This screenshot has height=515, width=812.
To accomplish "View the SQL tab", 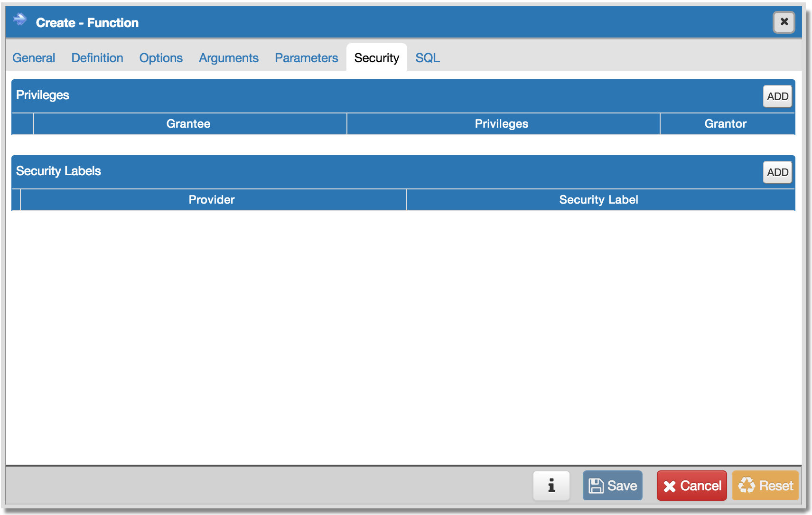I will tap(427, 58).
